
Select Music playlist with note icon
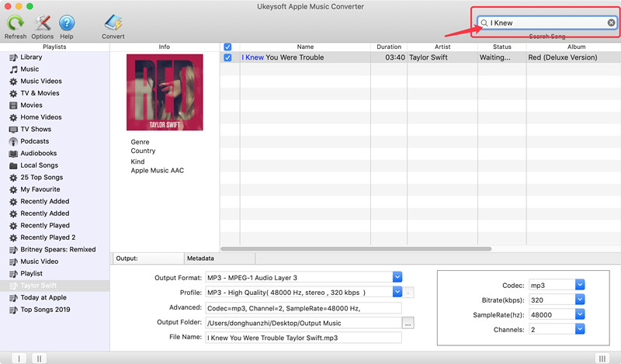click(x=29, y=69)
